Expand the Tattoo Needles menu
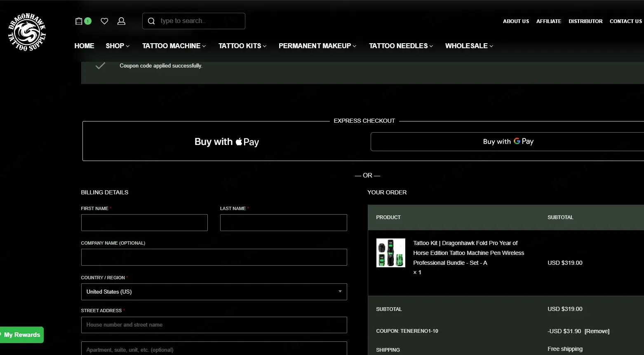 pos(401,46)
